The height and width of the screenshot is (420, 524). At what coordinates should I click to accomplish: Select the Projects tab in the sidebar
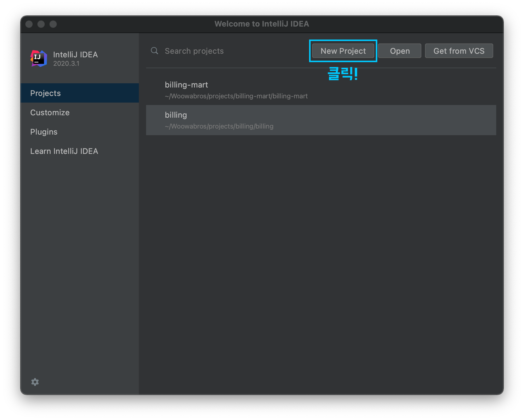click(x=46, y=93)
